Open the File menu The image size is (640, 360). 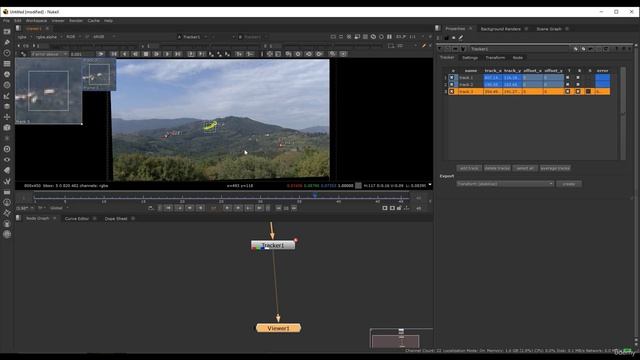pyautogui.click(x=6, y=20)
